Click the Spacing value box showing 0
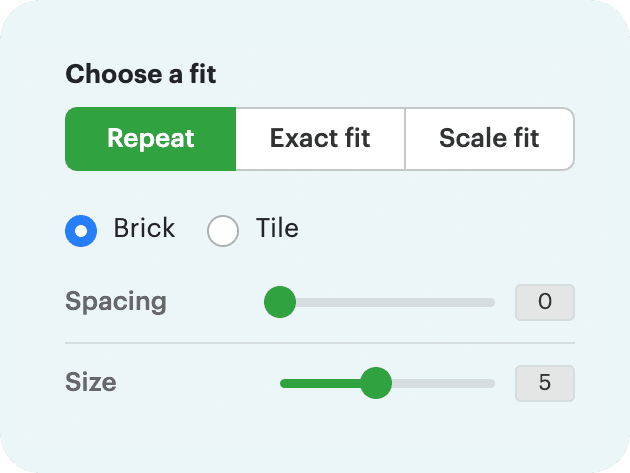This screenshot has width=630, height=473. (545, 302)
